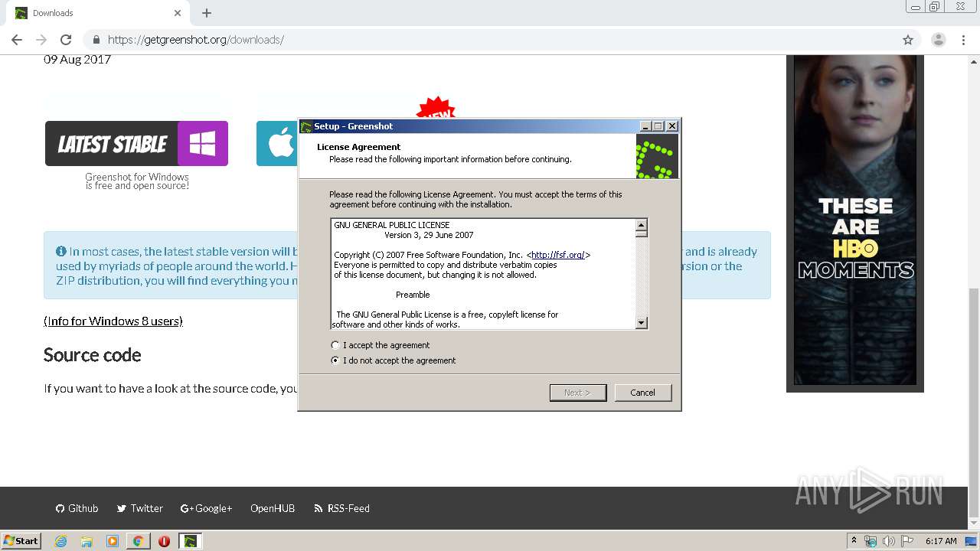The image size is (980, 551).
Task: Click the "Source code" heading
Action: [93, 355]
